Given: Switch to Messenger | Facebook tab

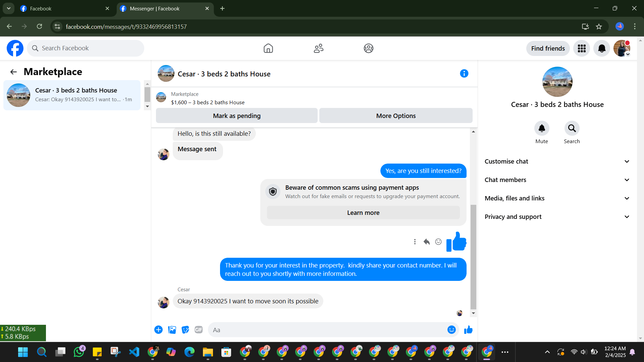Looking at the screenshot, I should (165, 9).
